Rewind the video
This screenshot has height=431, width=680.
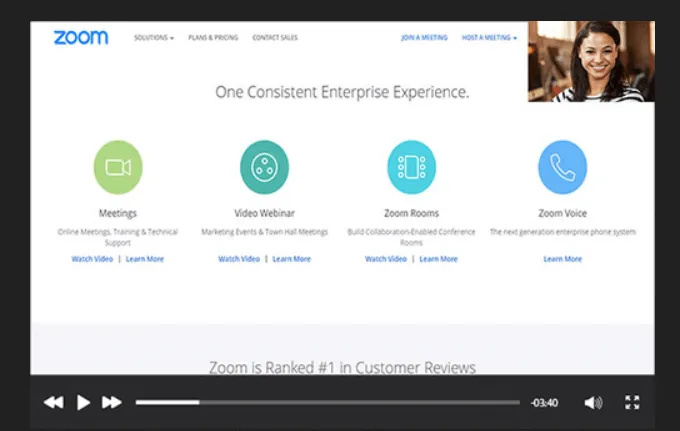pos(53,402)
